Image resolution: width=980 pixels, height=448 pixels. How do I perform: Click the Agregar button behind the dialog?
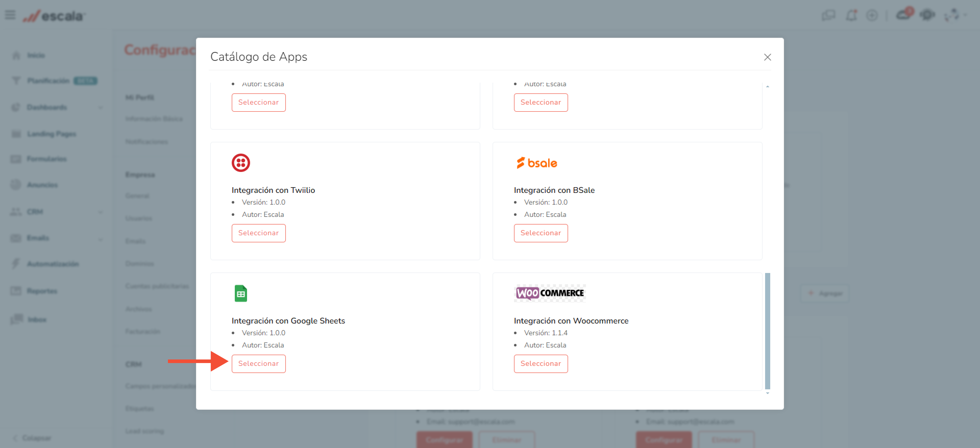point(825,293)
